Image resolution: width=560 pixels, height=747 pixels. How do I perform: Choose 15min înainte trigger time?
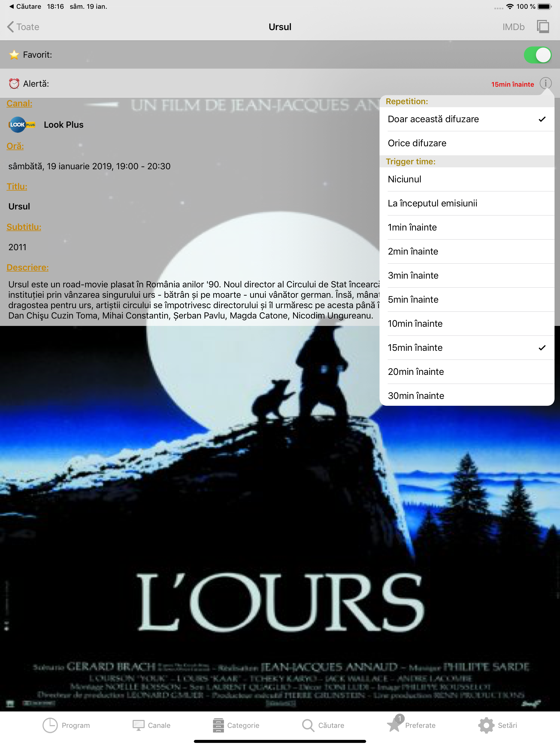click(466, 348)
